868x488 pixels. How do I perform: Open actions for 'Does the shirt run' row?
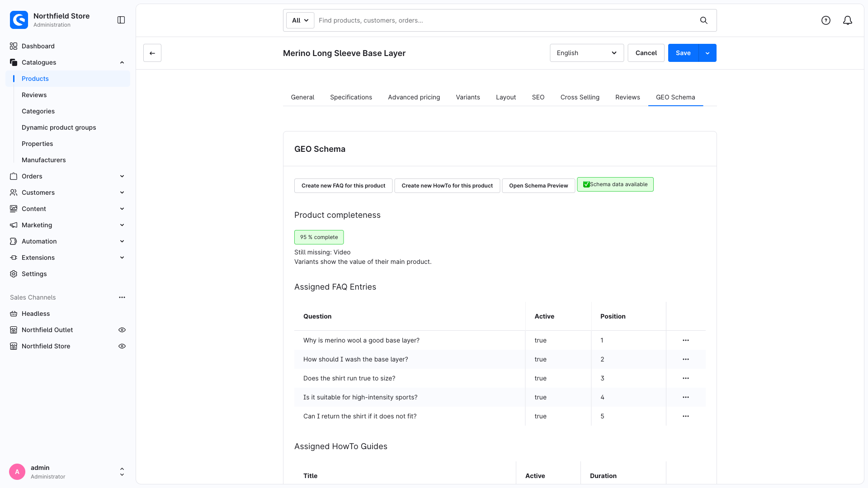pyautogui.click(x=686, y=378)
